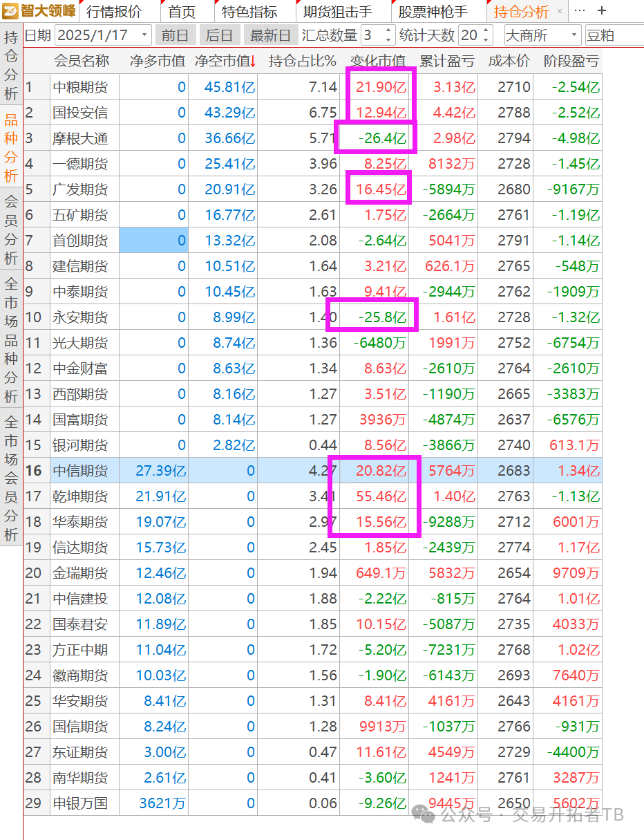Click the 豆粕 product field
This screenshot has width=644, height=840.
(614, 35)
